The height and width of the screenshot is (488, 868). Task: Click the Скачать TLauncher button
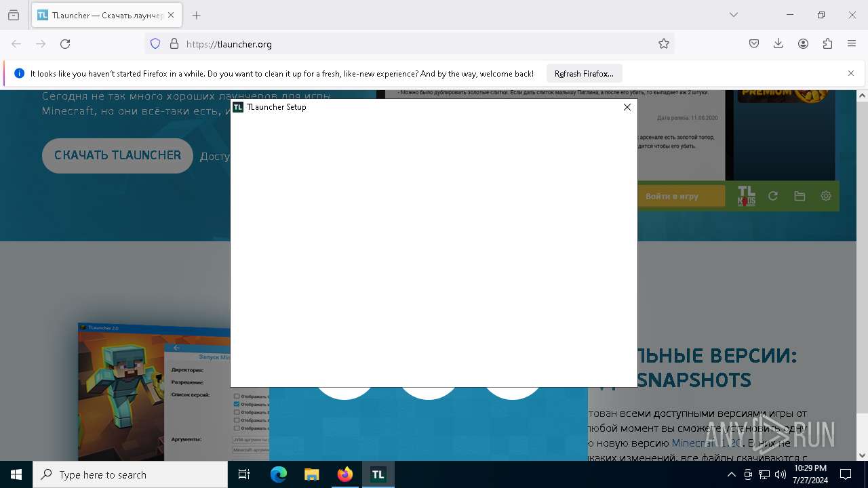tap(117, 155)
